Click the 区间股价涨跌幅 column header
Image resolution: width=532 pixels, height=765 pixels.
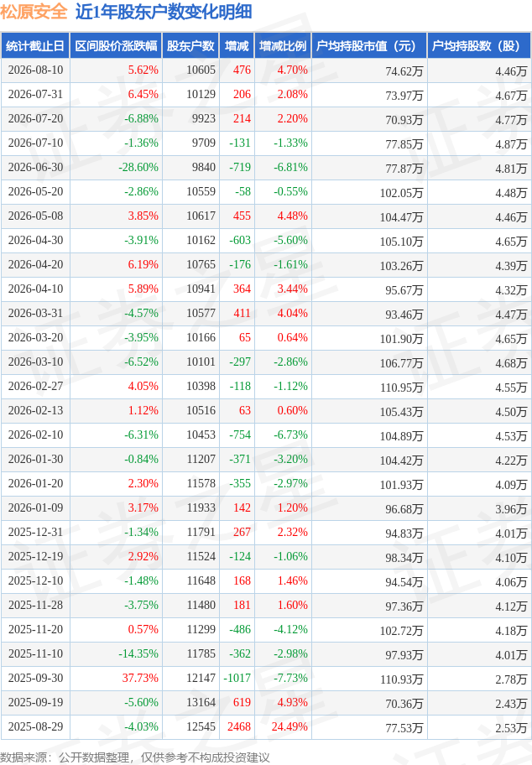tap(116, 46)
